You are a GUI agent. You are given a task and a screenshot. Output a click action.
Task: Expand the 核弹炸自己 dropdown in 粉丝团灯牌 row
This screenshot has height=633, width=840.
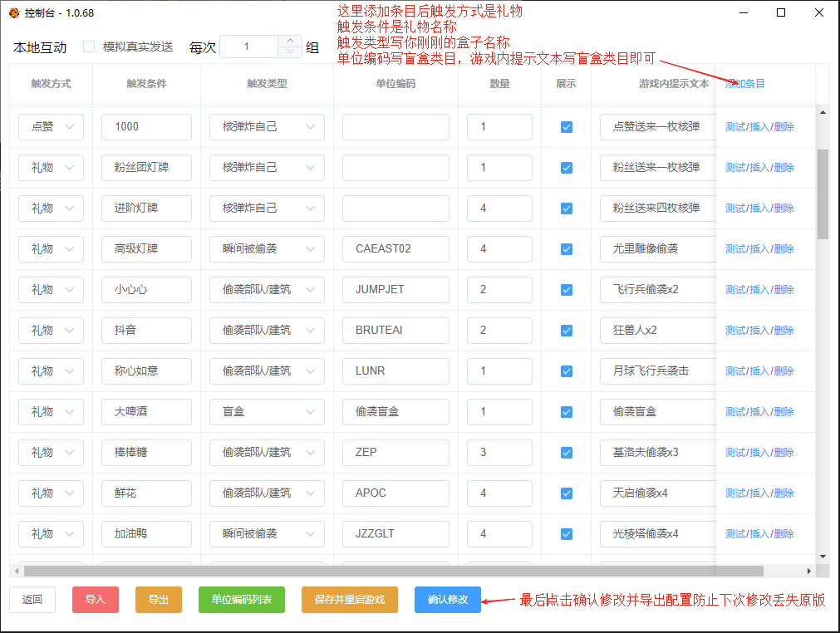click(267, 168)
